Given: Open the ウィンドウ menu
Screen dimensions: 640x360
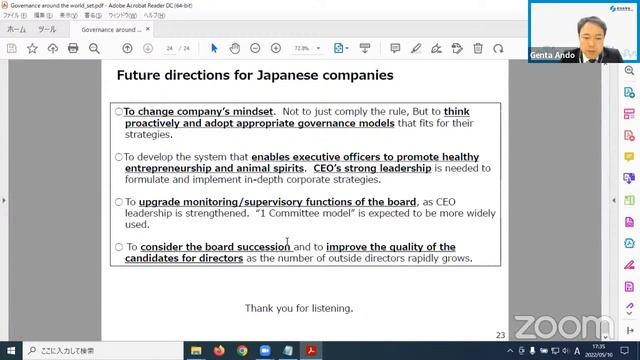Looking at the screenshot, I should [122, 15].
